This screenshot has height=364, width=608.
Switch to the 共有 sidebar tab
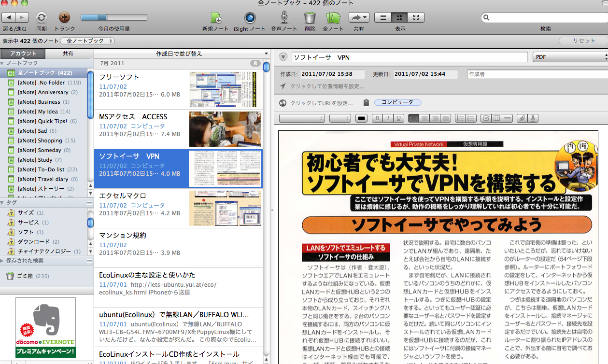pyautogui.click(x=68, y=54)
